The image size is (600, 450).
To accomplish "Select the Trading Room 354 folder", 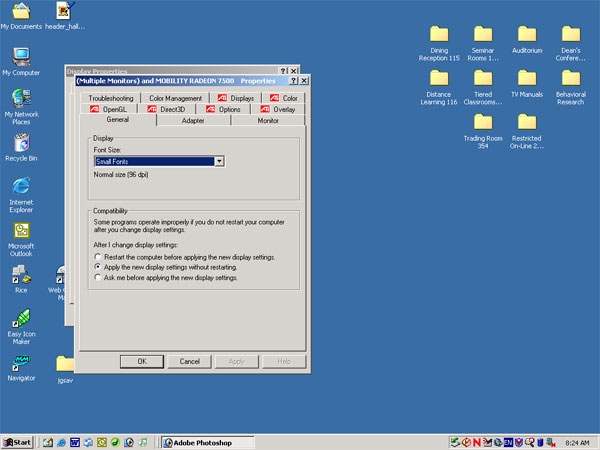I will 483,131.
